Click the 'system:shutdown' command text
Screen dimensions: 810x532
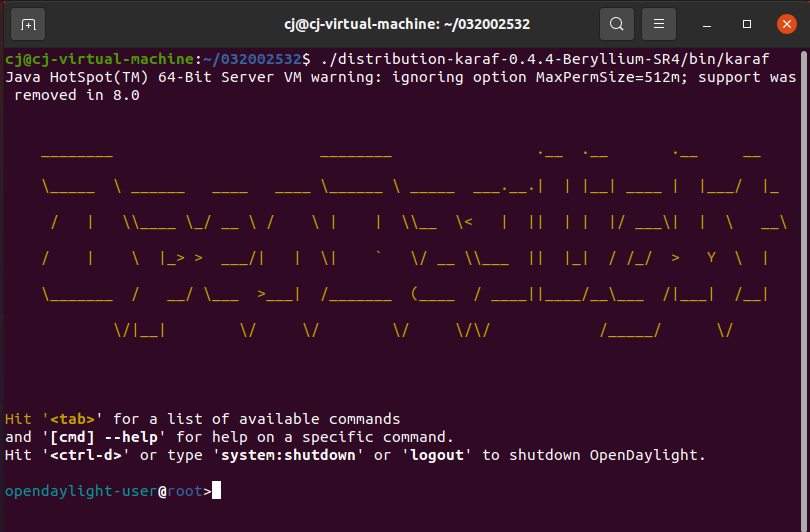click(288, 455)
